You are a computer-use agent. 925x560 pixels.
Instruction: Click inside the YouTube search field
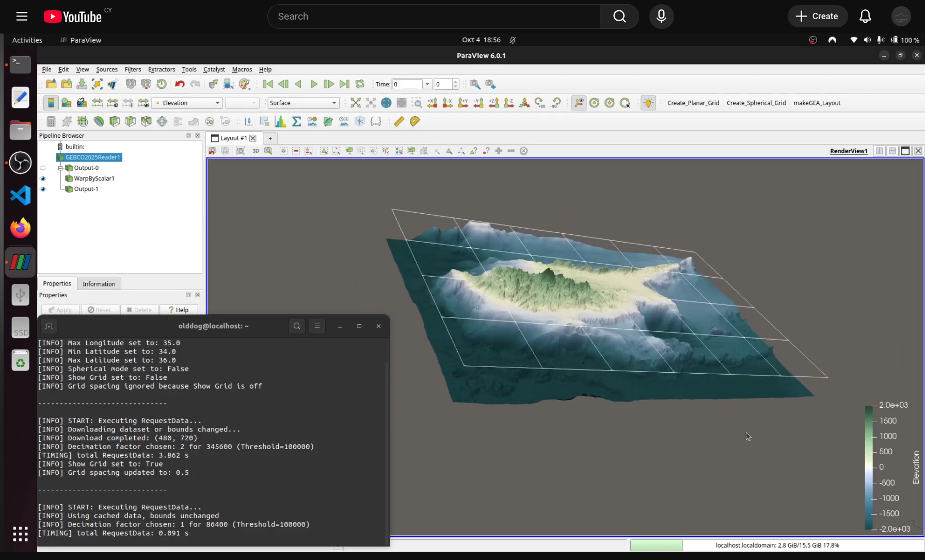click(x=434, y=16)
